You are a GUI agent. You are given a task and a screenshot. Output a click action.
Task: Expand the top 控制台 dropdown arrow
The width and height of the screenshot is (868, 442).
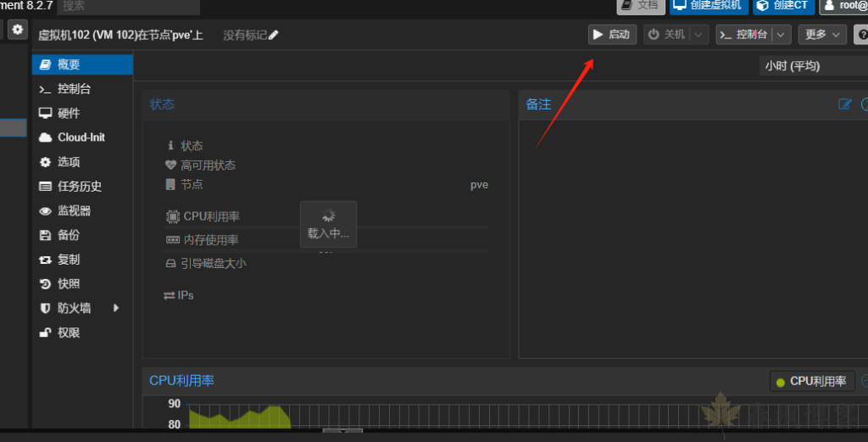[x=781, y=34]
